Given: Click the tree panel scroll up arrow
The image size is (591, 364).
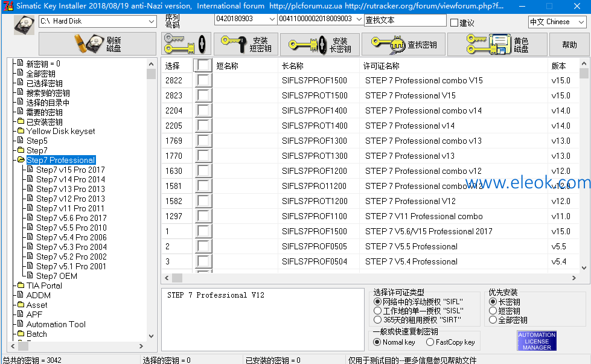Looking at the screenshot, I should tap(151, 63).
